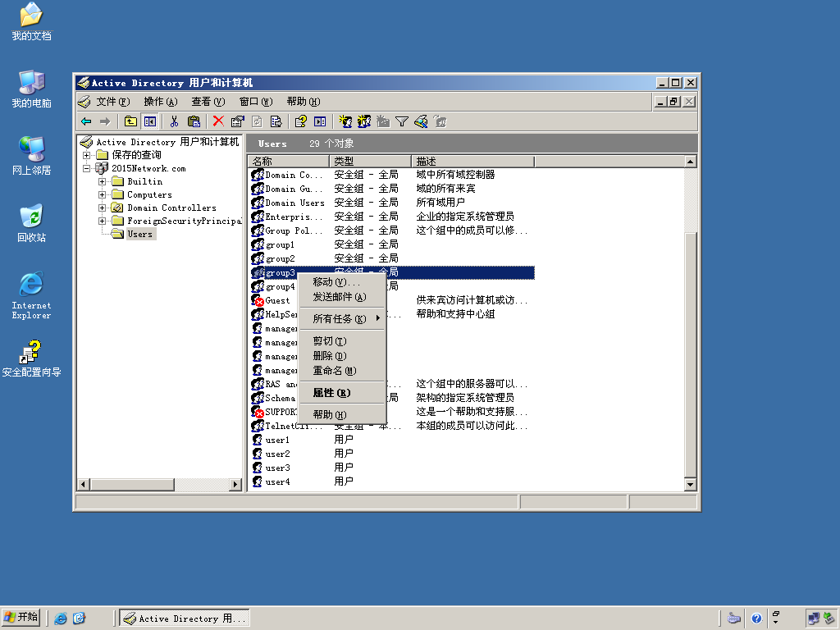Select the user3 row

392,467
